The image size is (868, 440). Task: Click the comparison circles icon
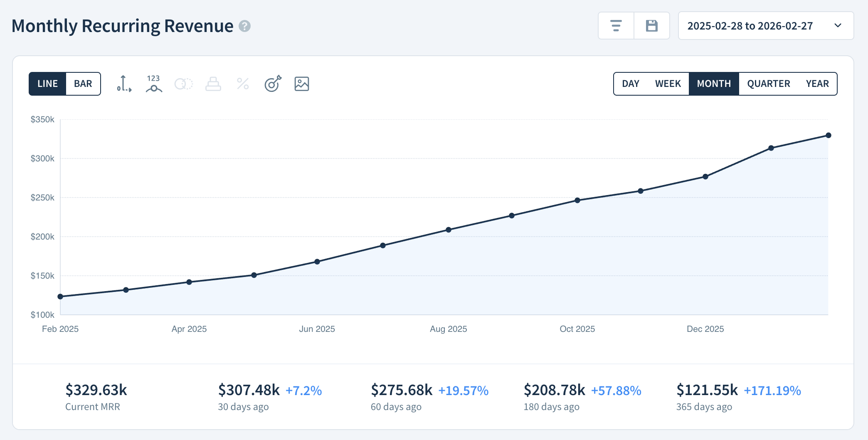coord(183,83)
